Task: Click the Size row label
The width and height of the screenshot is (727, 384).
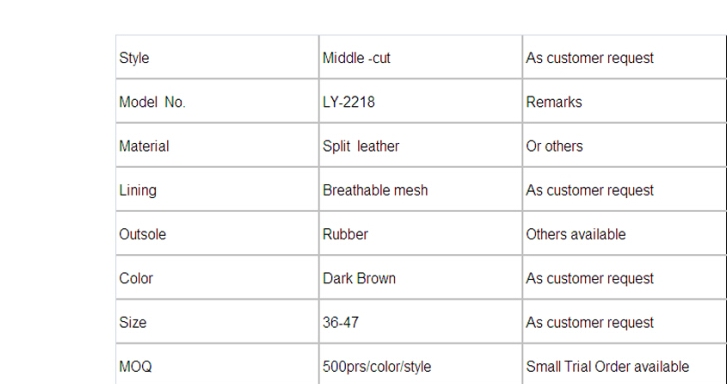Action: (133, 322)
